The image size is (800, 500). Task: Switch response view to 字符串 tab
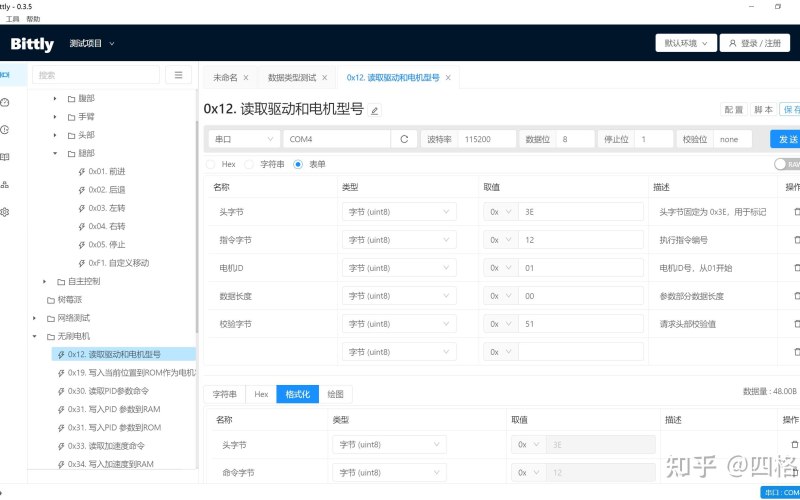pos(224,394)
